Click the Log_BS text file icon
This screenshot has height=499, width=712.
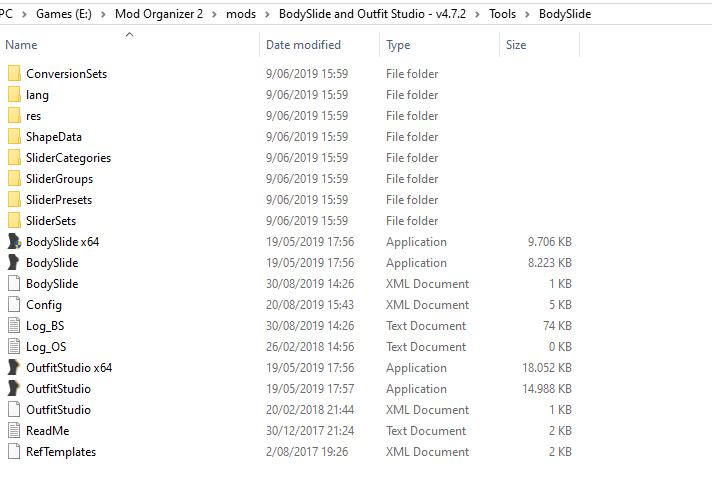[14, 326]
